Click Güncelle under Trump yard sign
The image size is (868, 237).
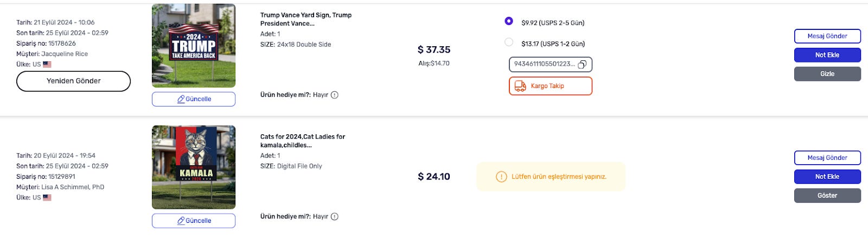click(x=194, y=99)
